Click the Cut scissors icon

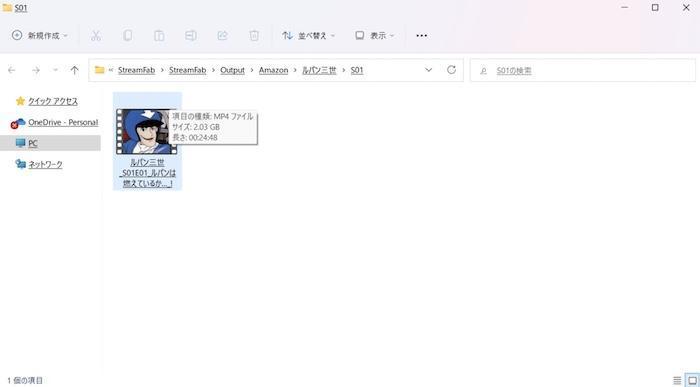(96, 35)
